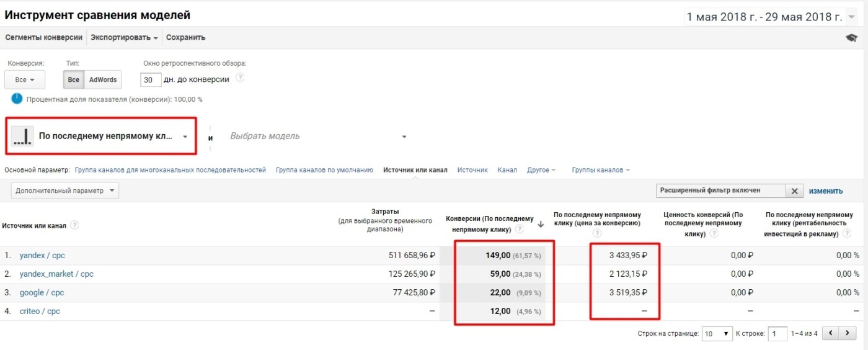Click the 'Инструмент сравнения моделей' page title

(98, 15)
